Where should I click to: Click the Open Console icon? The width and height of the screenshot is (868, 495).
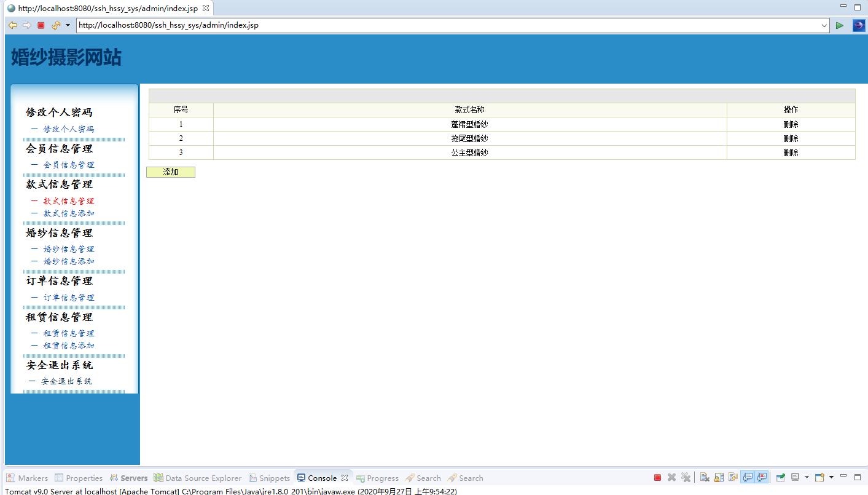tap(819, 477)
